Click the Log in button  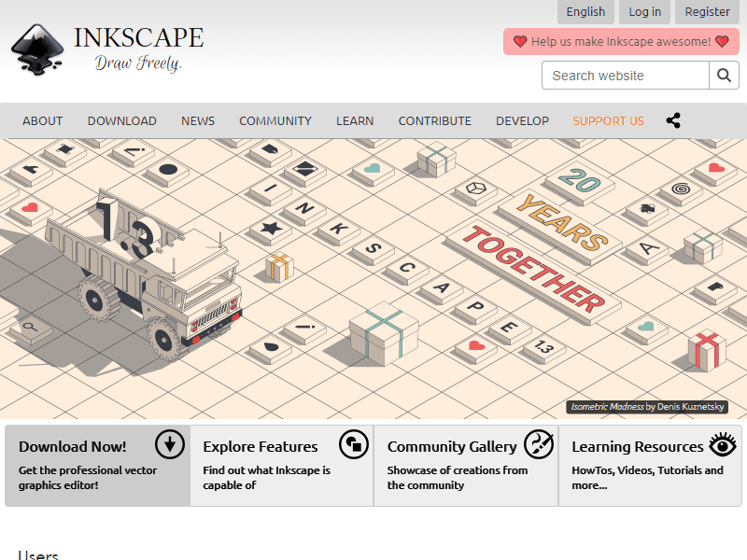(x=644, y=12)
